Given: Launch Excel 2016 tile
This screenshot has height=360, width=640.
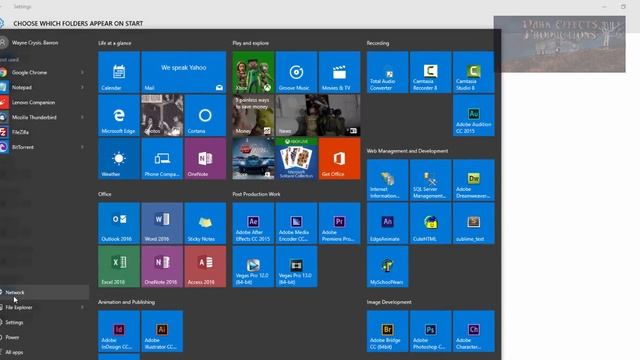Looking at the screenshot, I should coord(119,267).
